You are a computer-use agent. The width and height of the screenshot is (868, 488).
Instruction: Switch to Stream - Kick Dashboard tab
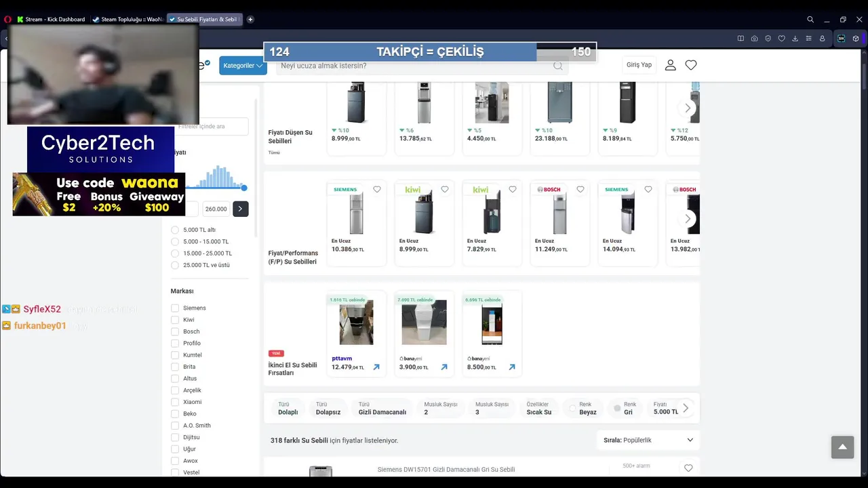(52, 20)
